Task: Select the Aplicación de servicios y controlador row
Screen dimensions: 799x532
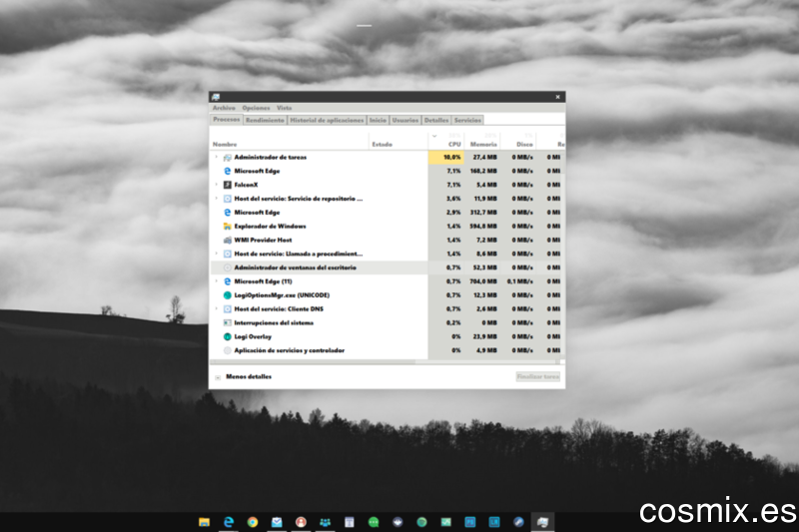Action: pos(385,350)
